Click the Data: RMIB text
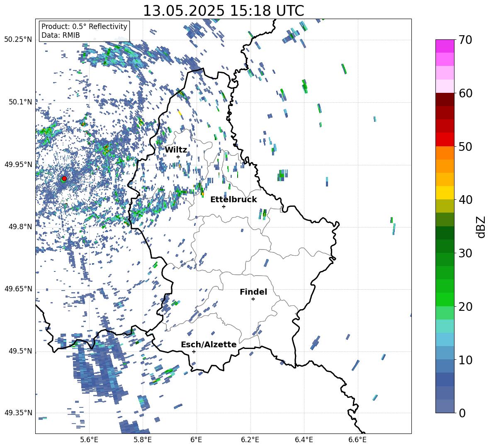The height and width of the screenshot is (448, 491). tap(61, 35)
